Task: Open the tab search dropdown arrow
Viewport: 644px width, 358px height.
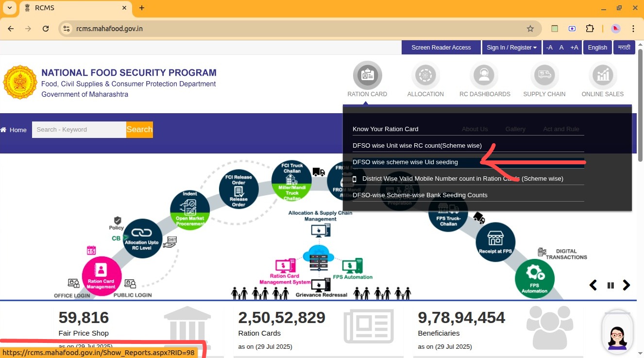Action: (9, 8)
